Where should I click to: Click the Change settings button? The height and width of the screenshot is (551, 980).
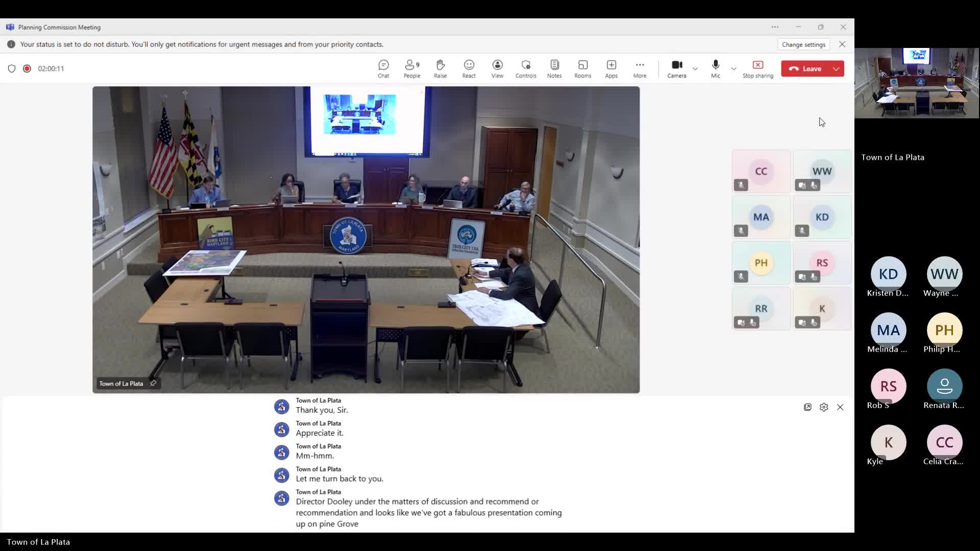pos(803,44)
